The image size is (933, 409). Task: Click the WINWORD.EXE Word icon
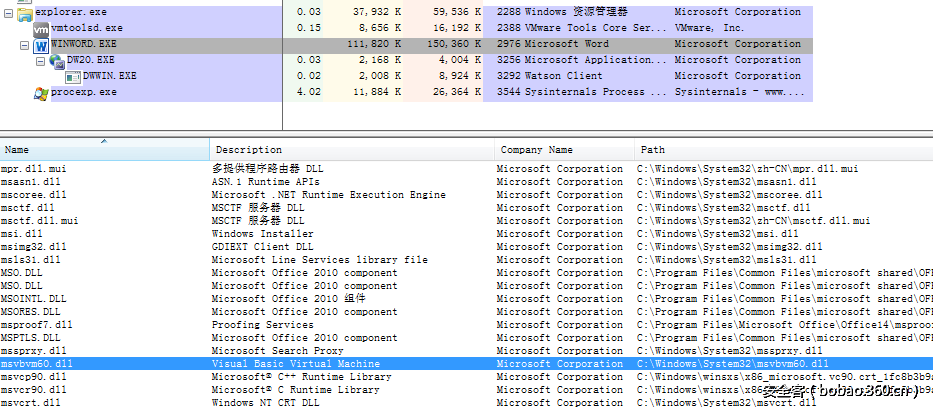pos(41,46)
